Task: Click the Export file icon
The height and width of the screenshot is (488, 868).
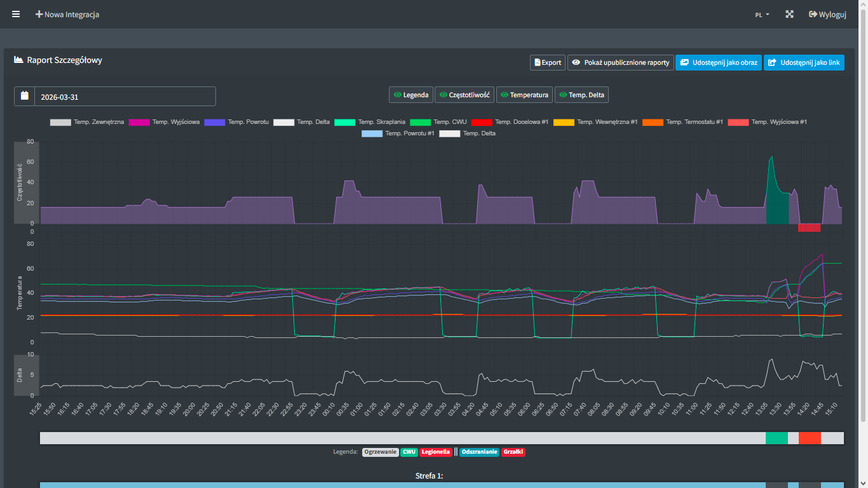Action: click(x=538, y=63)
